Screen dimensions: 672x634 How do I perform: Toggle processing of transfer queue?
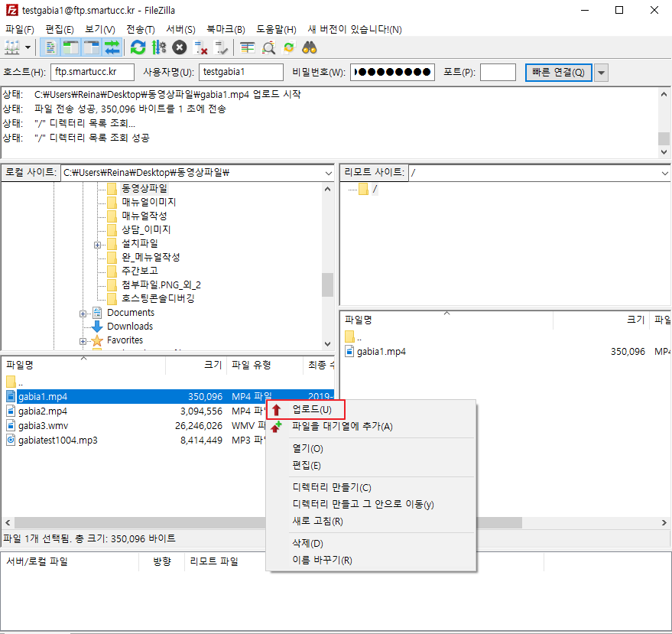tap(159, 47)
